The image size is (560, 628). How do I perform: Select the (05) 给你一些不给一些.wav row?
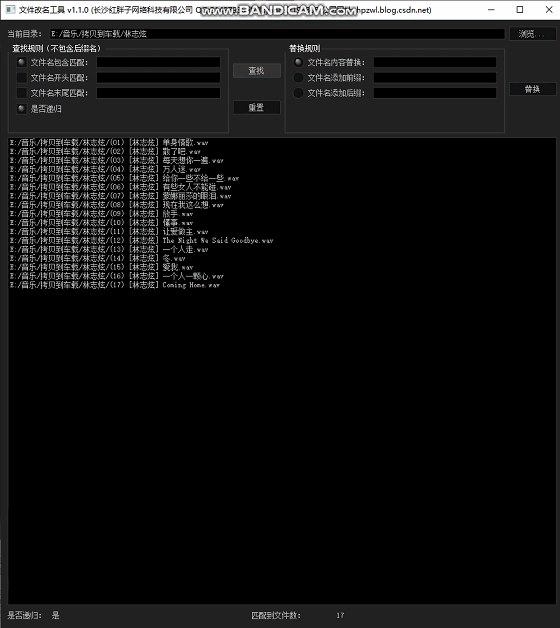pos(124,178)
